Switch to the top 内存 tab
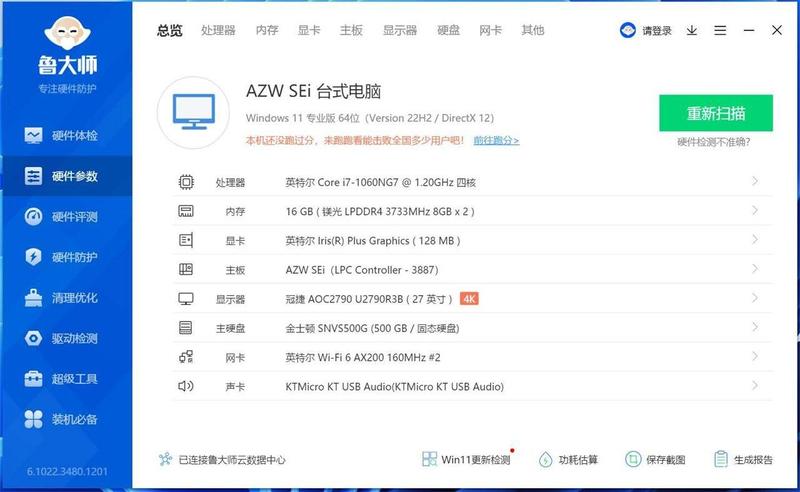This screenshot has width=800, height=492. click(x=267, y=31)
